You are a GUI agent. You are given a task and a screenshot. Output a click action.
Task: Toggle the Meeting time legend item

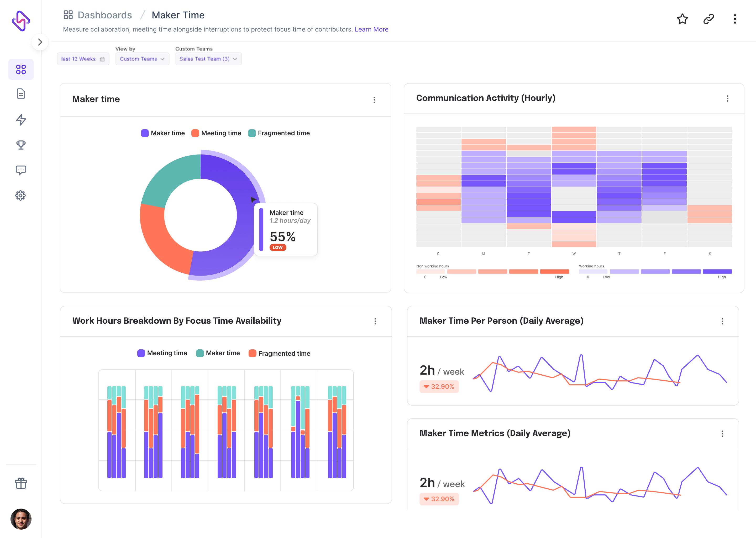(x=216, y=133)
